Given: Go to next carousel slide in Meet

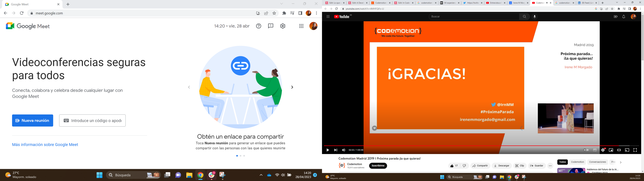Looking at the screenshot, I should 292,87.
